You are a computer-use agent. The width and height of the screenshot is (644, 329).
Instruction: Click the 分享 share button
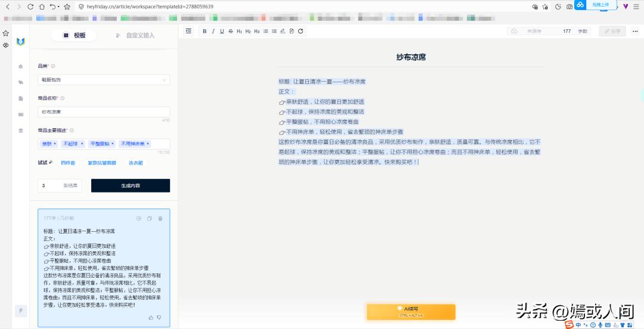tap(612, 31)
